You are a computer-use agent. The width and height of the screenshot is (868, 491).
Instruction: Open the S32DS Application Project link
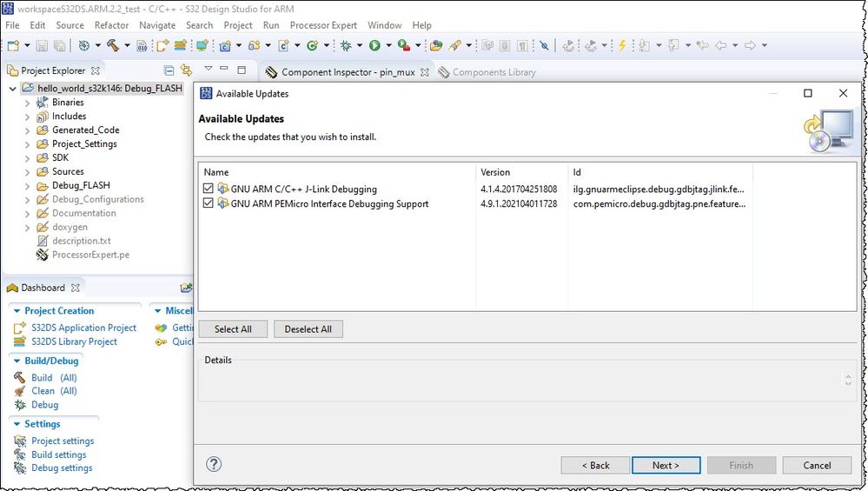coord(83,328)
